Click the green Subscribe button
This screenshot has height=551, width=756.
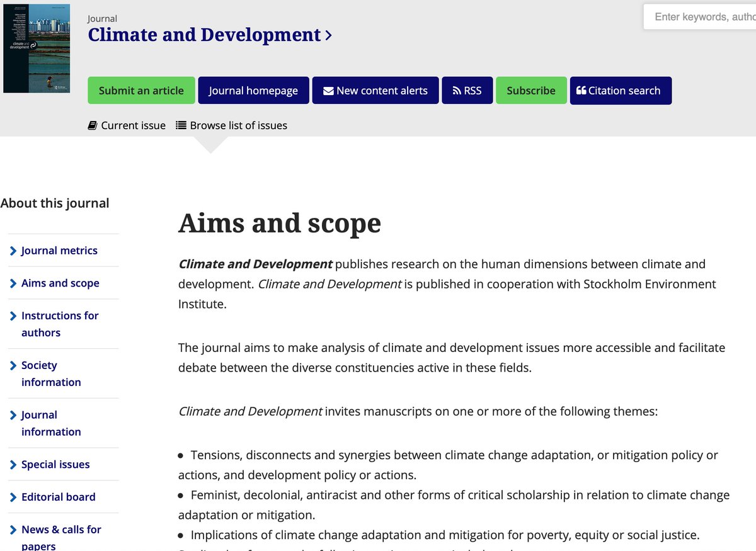(531, 91)
